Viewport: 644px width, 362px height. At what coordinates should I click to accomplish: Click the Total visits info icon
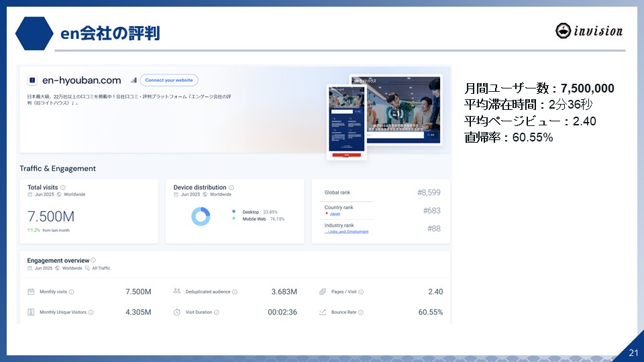click(63, 188)
